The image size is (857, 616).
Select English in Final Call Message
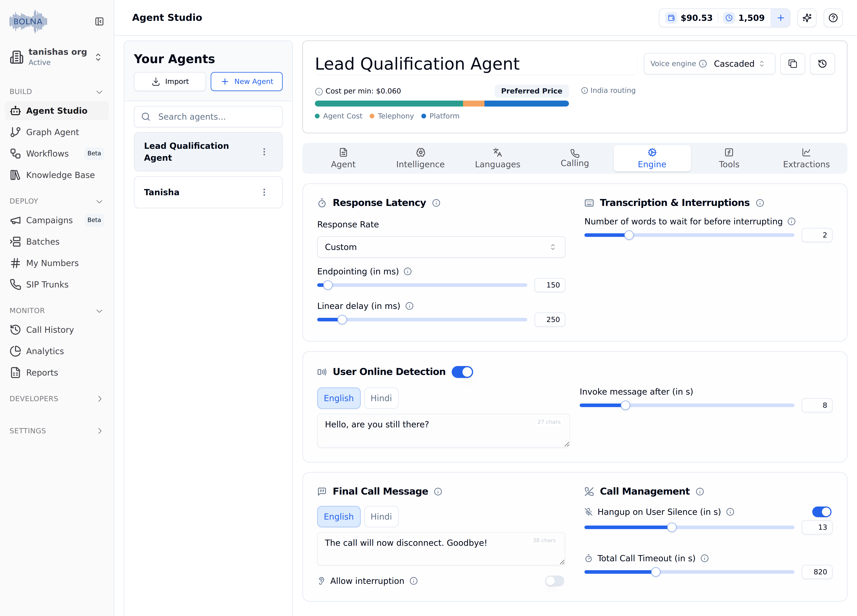339,517
